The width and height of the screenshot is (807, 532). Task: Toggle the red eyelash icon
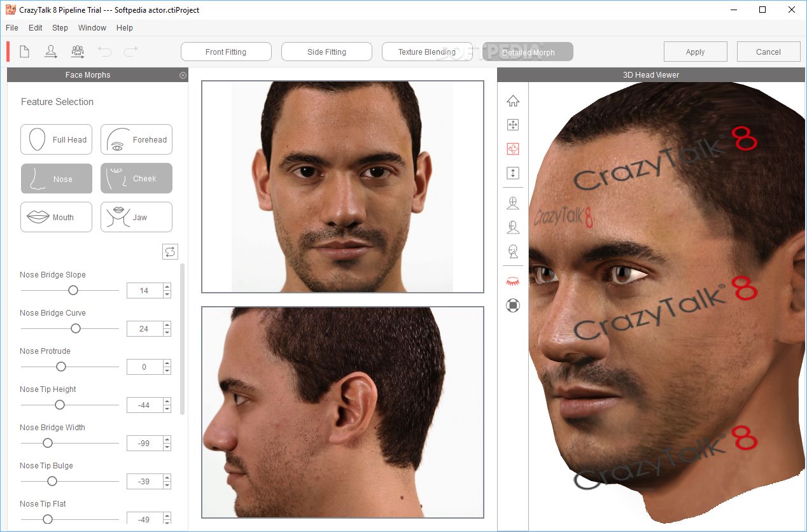pyautogui.click(x=513, y=281)
